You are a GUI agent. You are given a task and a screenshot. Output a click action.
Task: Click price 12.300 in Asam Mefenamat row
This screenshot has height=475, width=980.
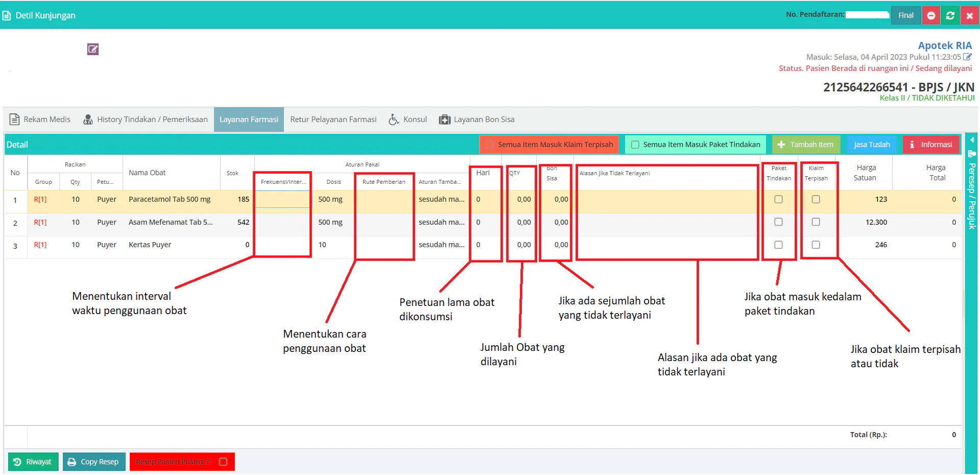pos(876,222)
